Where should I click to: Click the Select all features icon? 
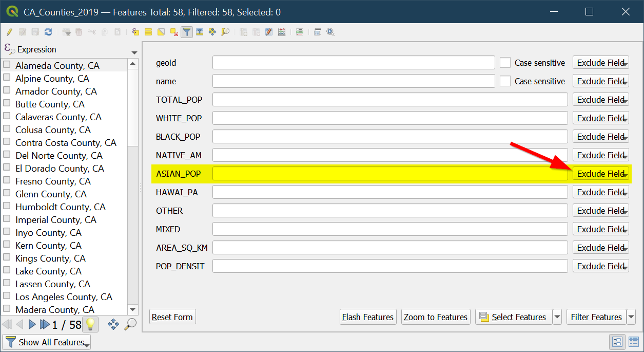click(x=148, y=32)
